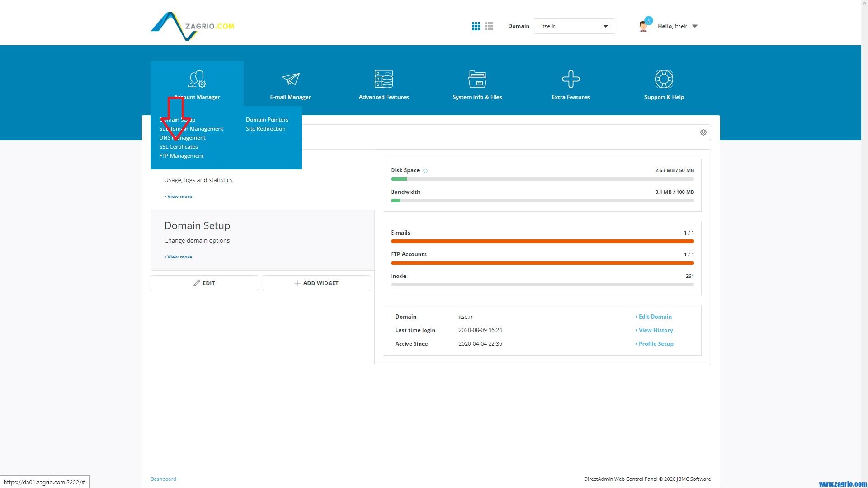Open Domain Pointers menu item
The width and height of the screenshot is (868, 488).
pyautogui.click(x=267, y=120)
